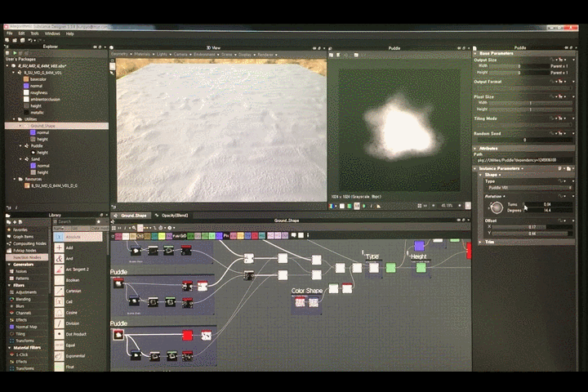Collapse the Puddle graph tree node

pyautogui.click(x=20, y=146)
